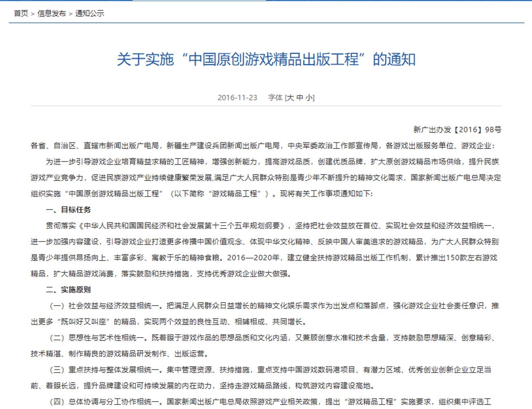Click line starting 贯彻落实《中华人民共和国国民经济
This screenshot has width=532, height=409.
point(271,226)
